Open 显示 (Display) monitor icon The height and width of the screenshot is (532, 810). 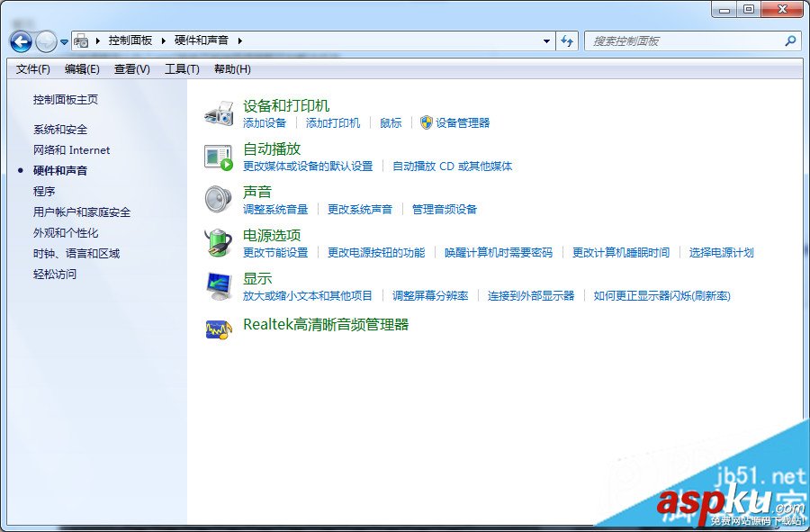click(220, 284)
